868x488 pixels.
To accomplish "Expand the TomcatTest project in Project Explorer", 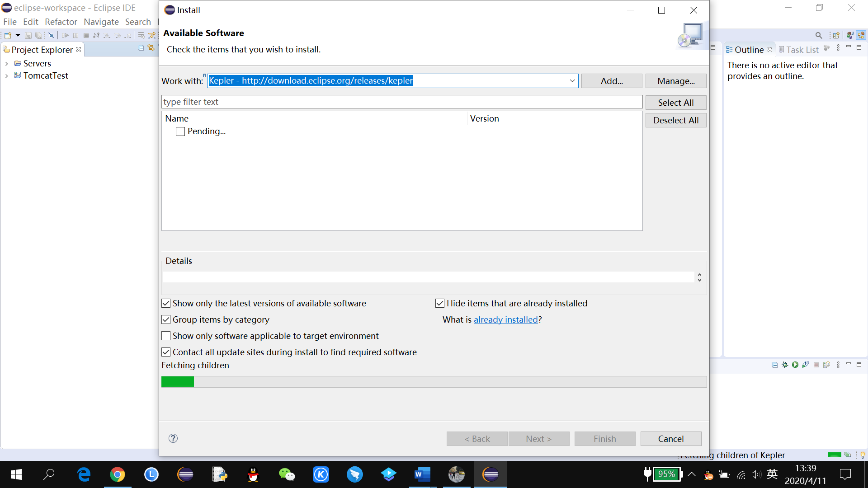I will [x=6, y=75].
